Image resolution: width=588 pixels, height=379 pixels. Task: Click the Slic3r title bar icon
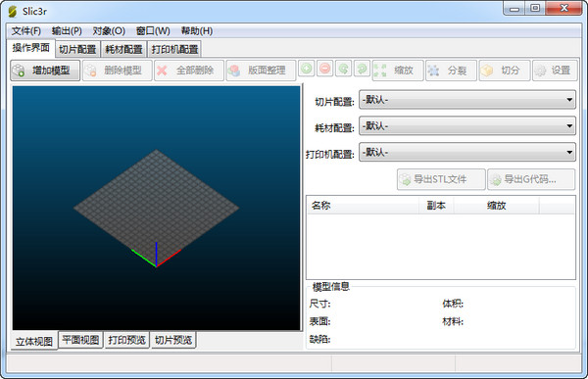click(13, 12)
